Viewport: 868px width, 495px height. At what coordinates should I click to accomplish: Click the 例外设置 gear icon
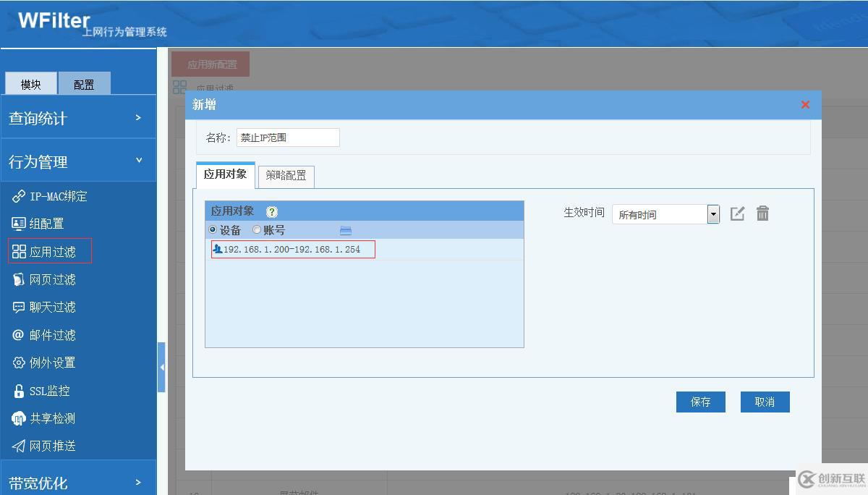[x=19, y=363]
